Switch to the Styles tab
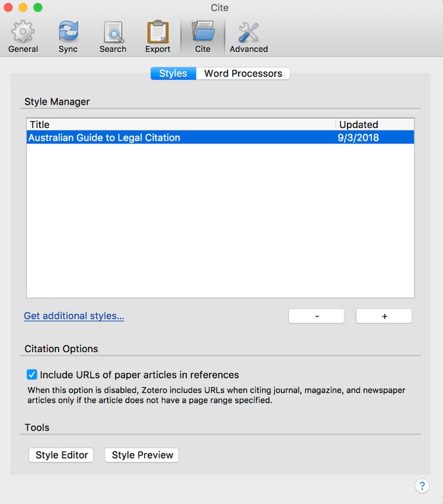 (173, 74)
